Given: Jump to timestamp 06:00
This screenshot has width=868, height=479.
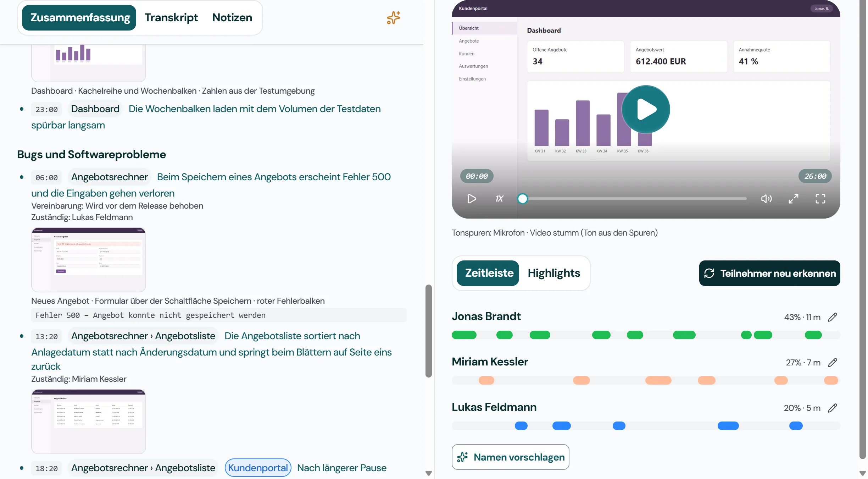Looking at the screenshot, I should click(x=46, y=177).
